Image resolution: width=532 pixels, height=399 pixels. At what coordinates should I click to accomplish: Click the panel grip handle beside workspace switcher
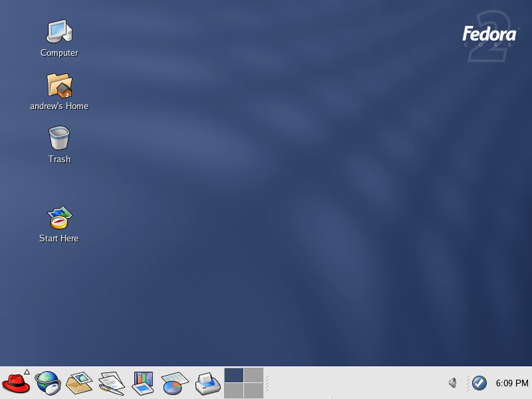267,383
